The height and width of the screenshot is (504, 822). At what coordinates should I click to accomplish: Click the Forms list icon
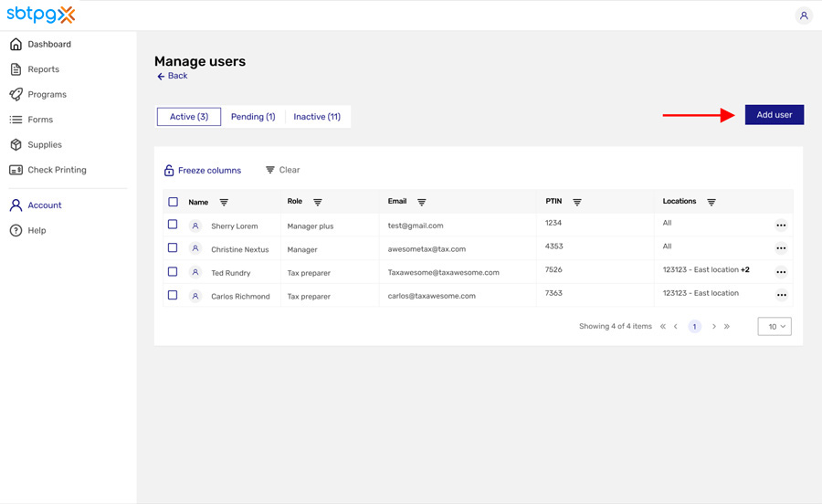tap(16, 120)
